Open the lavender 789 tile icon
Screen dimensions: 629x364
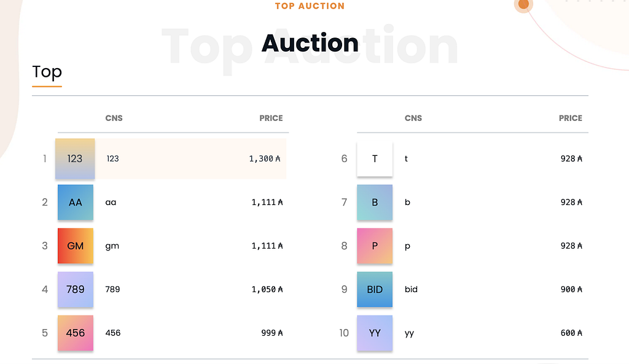click(76, 290)
